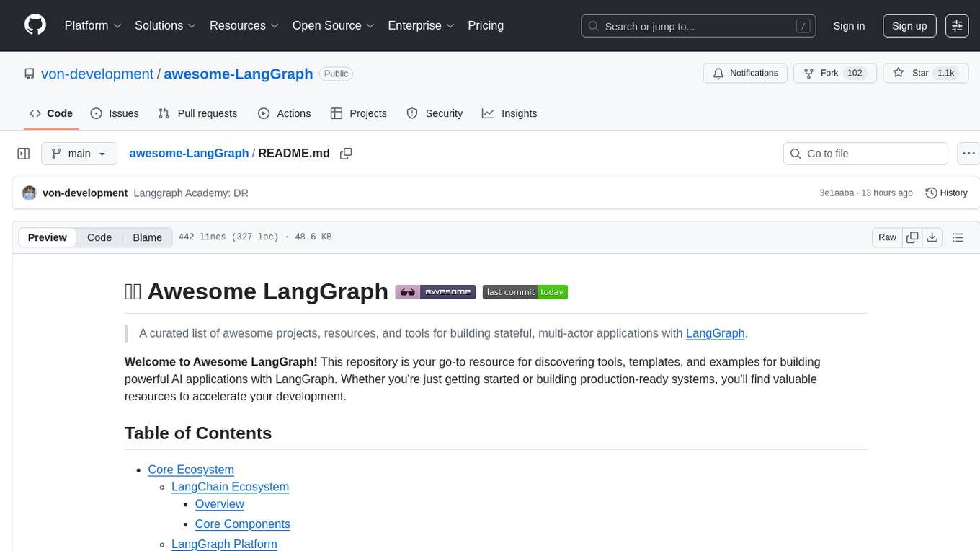Click the Go to file search box
This screenshot has width=980, height=551.
pos(865,154)
